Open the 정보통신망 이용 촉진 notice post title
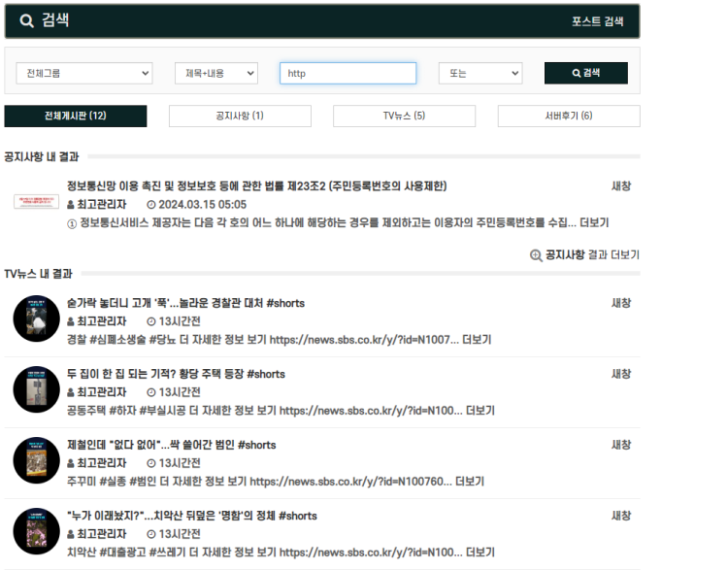The width and height of the screenshot is (728, 570). tap(256, 185)
